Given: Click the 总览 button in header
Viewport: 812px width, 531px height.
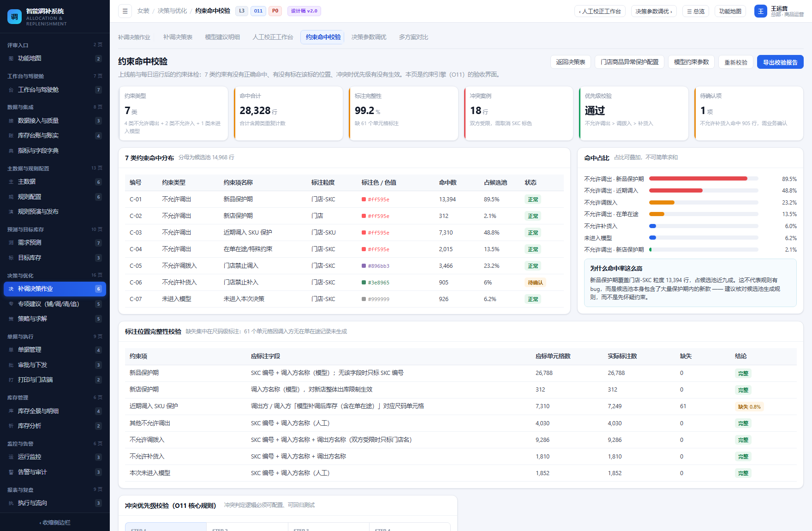Looking at the screenshot, I should point(695,11).
